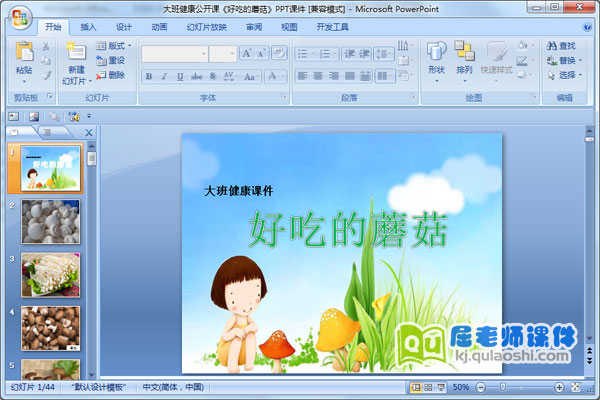600x400 pixels.
Task: Click the Shapes (形状) gallery icon
Action: click(x=436, y=51)
